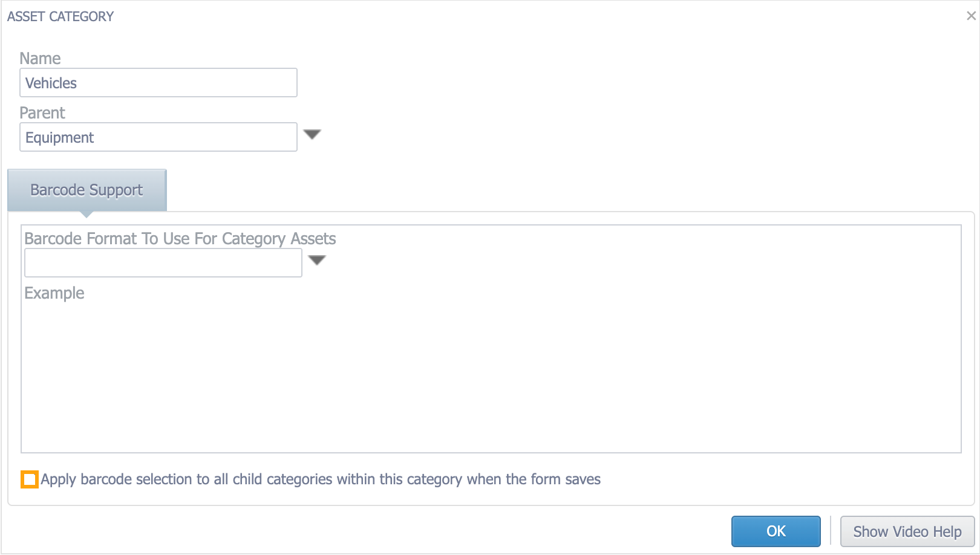The width and height of the screenshot is (980, 555).
Task: Expand the Barcode Format dropdown arrow
Action: (318, 260)
